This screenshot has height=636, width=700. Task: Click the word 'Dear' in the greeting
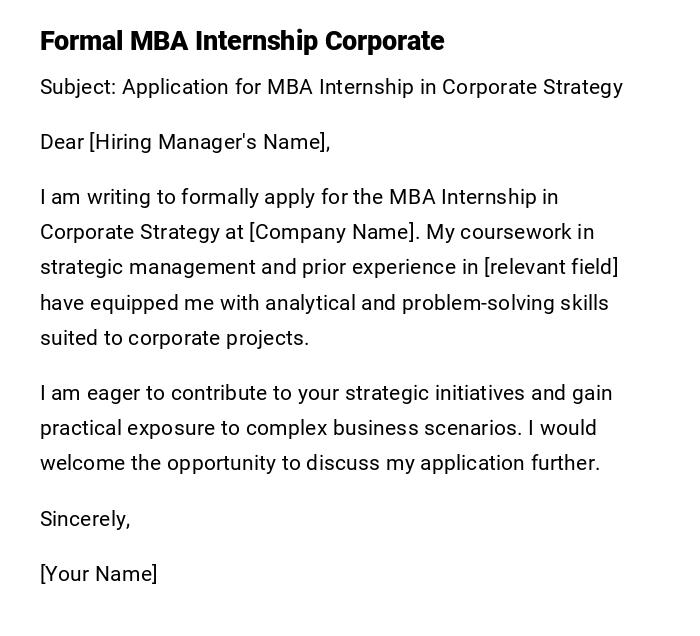pos(61,142)
